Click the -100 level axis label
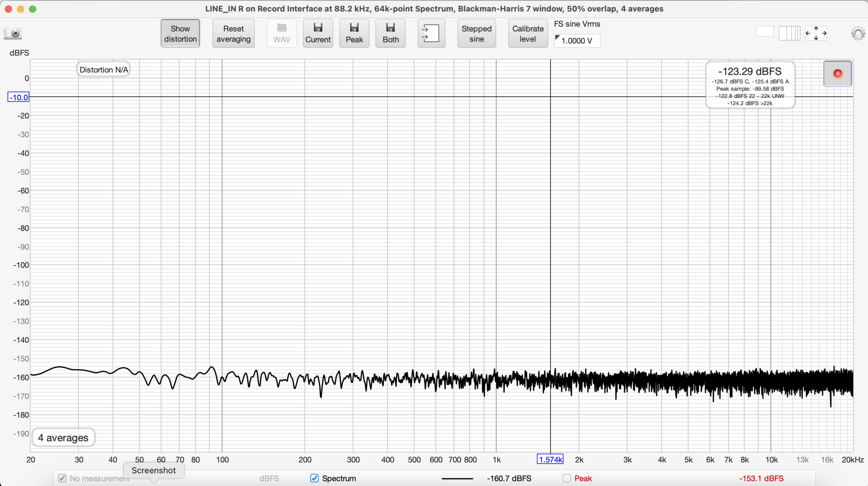Viewport: 868px width, 486px height. point(21,265)
